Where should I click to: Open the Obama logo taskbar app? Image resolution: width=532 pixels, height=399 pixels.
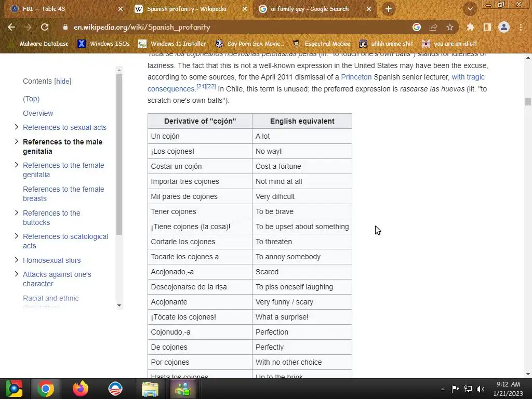(x=115, y=389)
